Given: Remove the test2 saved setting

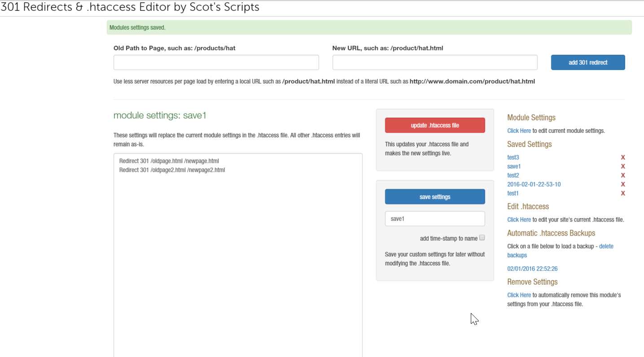Looking at the screenshot, I should pos(622,176).
